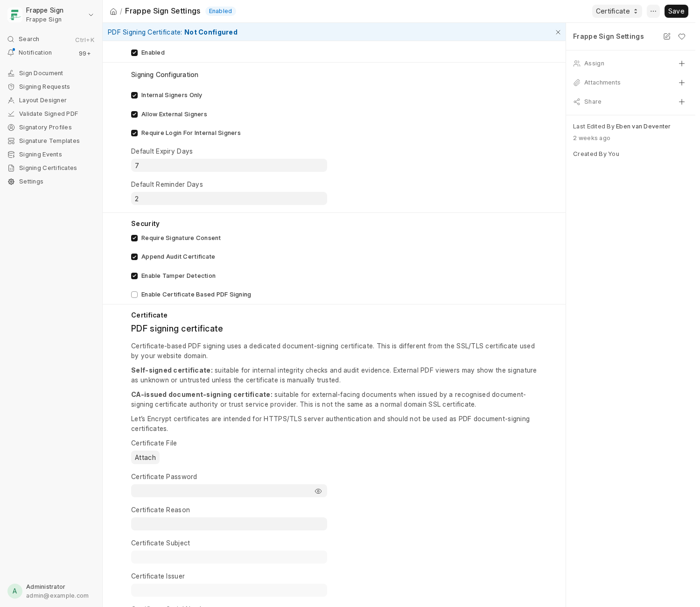Toggle the Enabled checkbox

pos(134,53)
